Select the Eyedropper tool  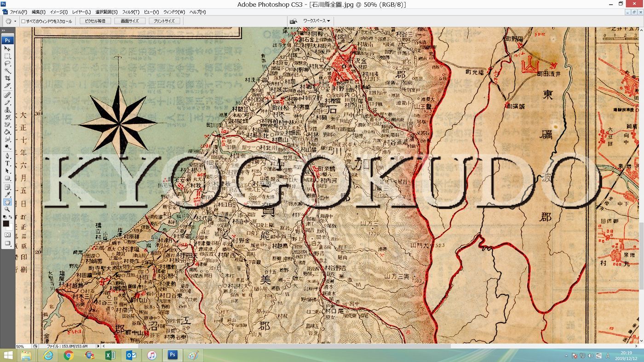pyautogui.click(x=7, y=194)
